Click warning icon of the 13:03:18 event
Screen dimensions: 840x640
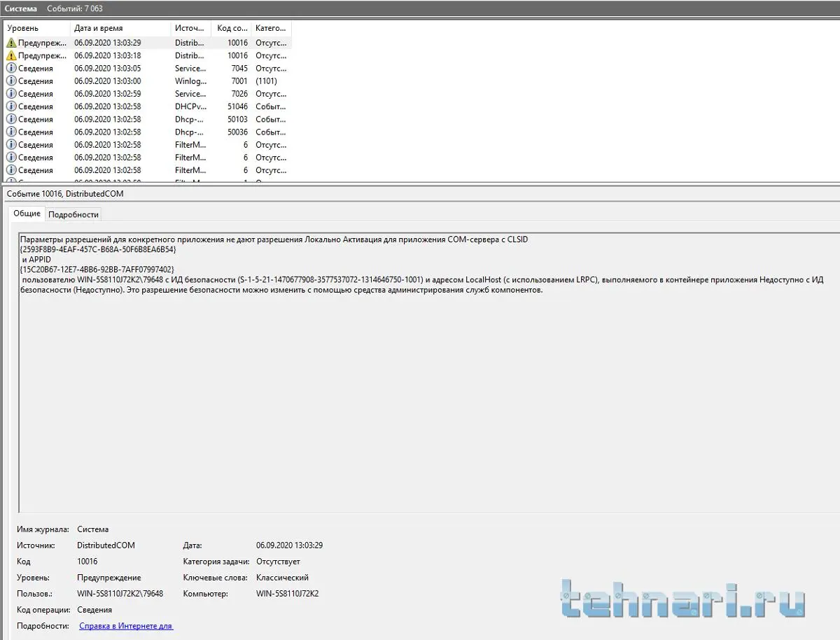(x=10, y=55)
